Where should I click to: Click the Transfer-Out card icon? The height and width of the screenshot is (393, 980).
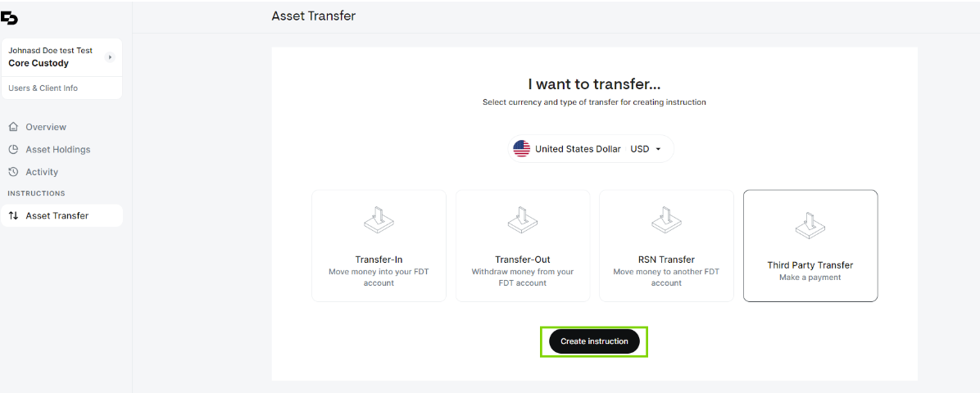(x=523, y=221)
